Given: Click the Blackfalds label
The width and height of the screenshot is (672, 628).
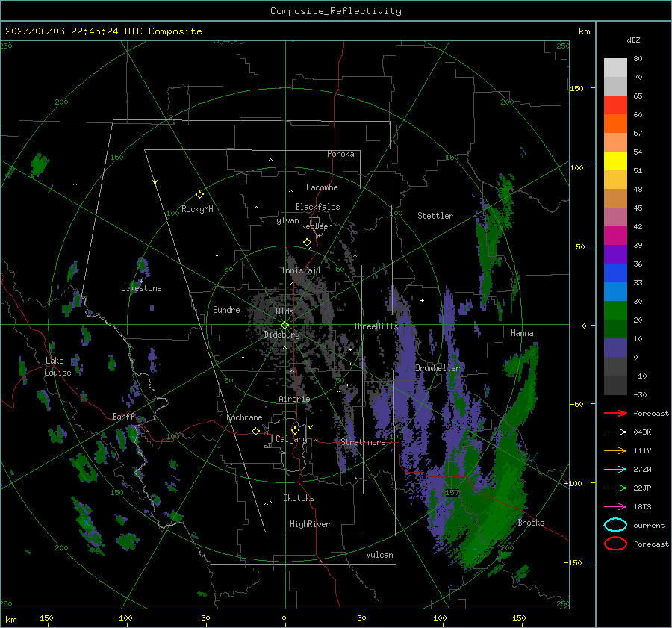Looking at the screenshot, I should coord(317,207).
